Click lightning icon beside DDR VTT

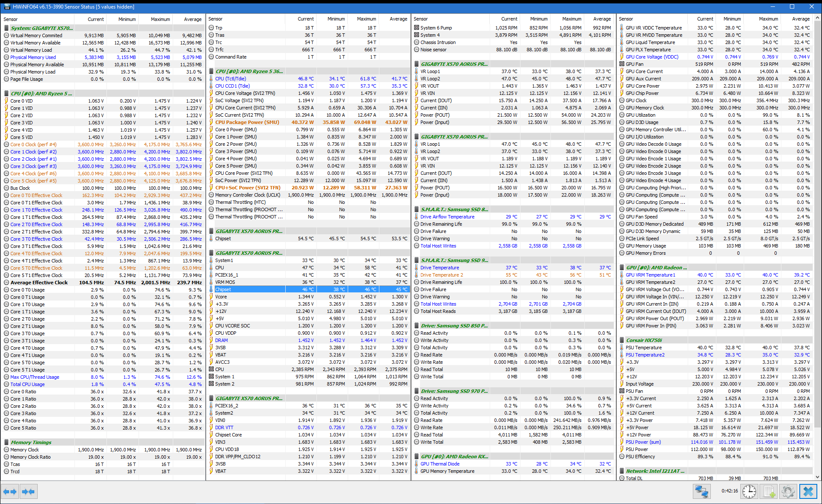click(211, 427)
